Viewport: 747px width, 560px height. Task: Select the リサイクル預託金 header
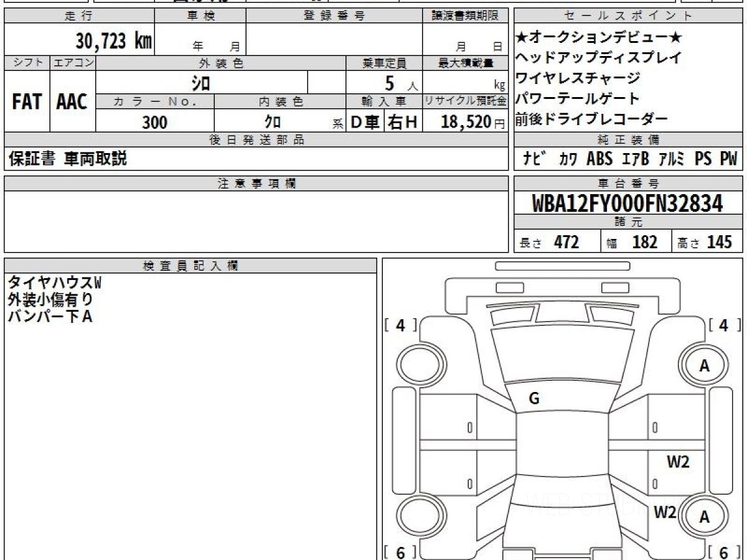coord(465,101)
